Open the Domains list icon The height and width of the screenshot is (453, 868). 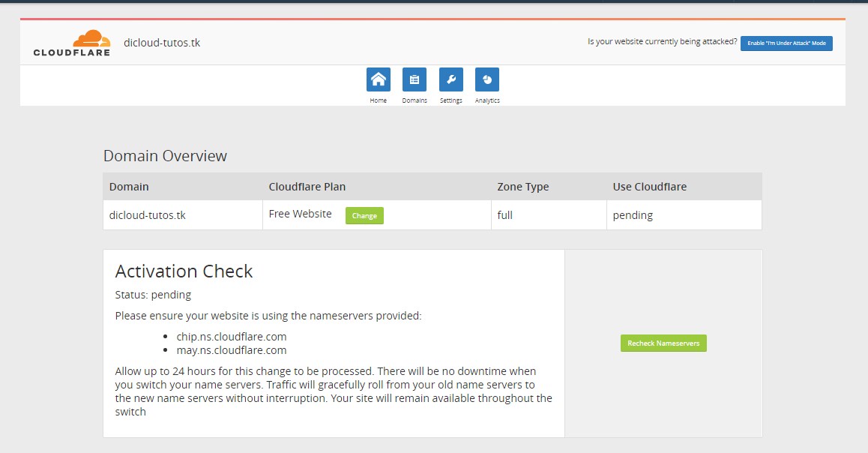[414, 78]
